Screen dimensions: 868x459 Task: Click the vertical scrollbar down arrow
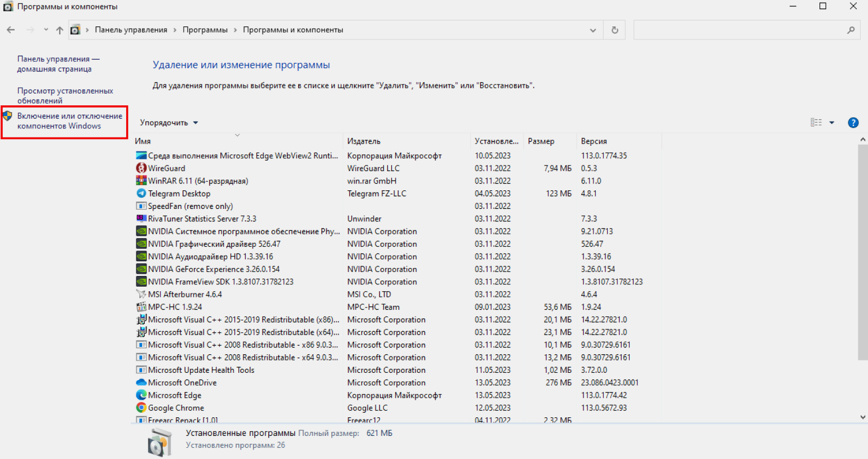(862, 417)
